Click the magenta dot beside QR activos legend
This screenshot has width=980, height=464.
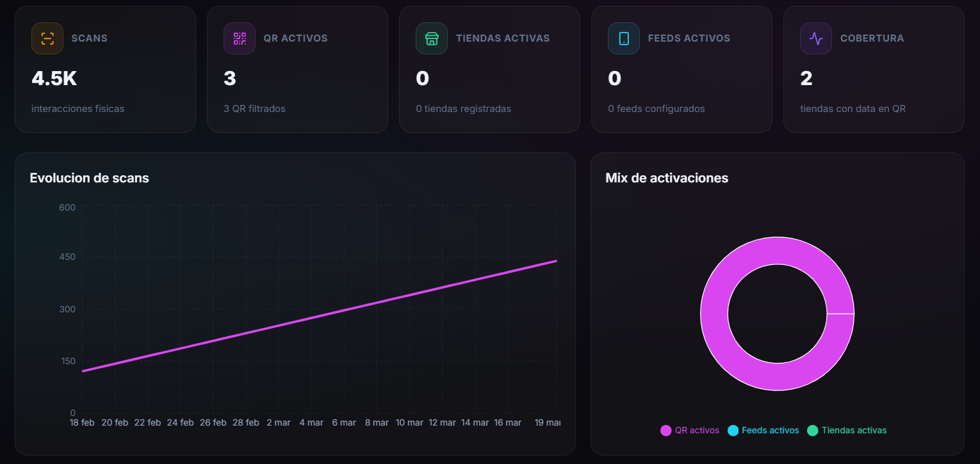[666, 430]
